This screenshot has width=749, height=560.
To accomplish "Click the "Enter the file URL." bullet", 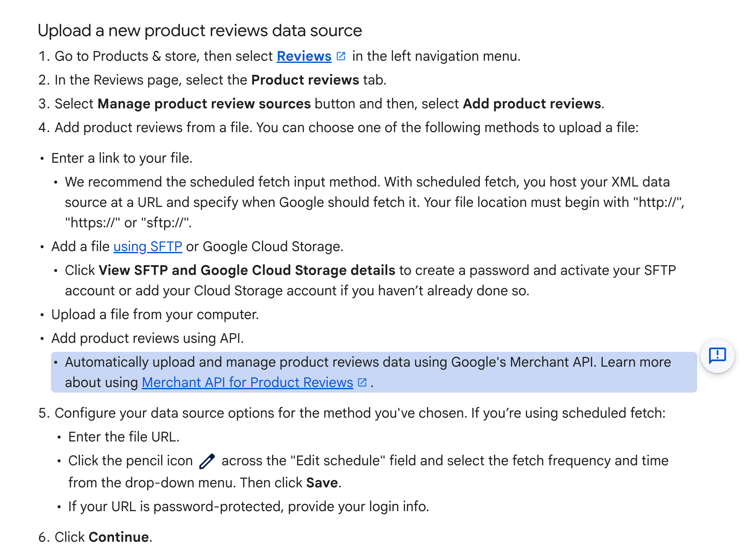I will 124,437.
